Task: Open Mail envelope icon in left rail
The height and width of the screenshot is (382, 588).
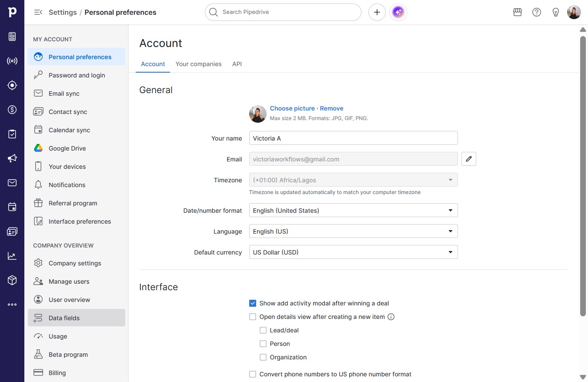Action: tap(12, 183)
